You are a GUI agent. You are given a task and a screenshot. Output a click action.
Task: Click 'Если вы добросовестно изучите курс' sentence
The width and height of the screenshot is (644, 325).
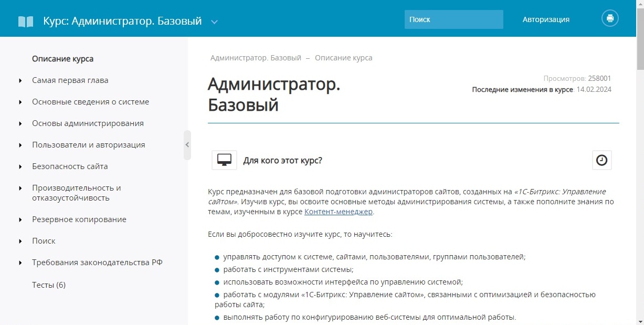coord(300,234)
